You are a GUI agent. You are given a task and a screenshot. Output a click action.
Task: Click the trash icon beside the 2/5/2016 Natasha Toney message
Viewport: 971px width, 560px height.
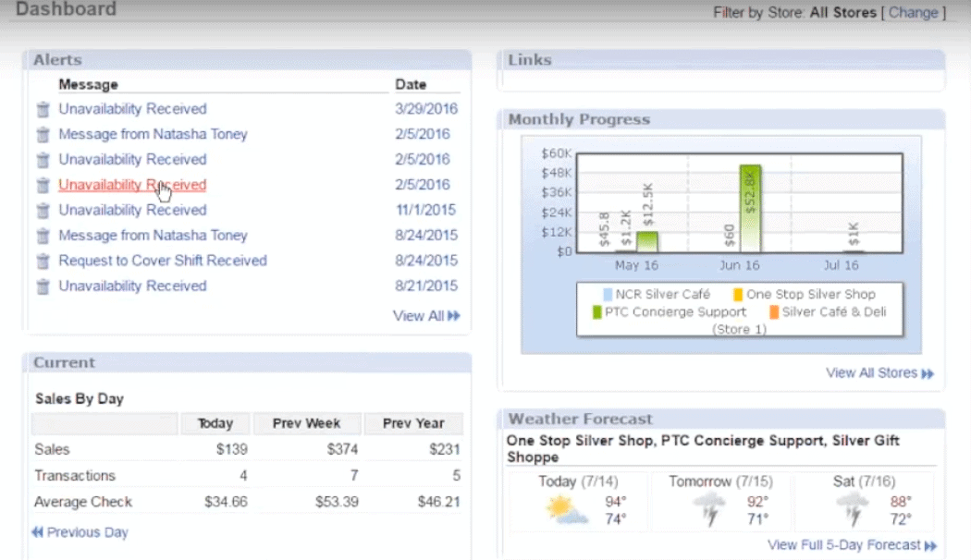click(43, 135)
